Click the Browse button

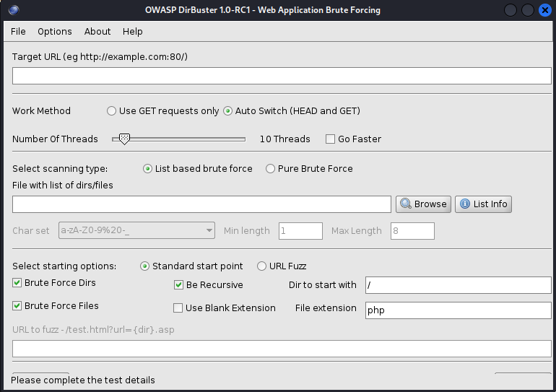point(423,204)
